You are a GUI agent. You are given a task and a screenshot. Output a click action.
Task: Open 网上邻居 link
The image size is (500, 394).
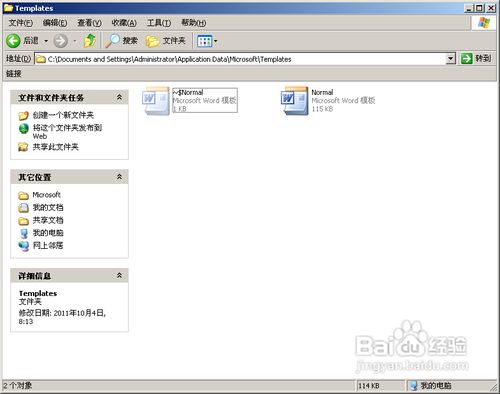[x=48, y=245]
